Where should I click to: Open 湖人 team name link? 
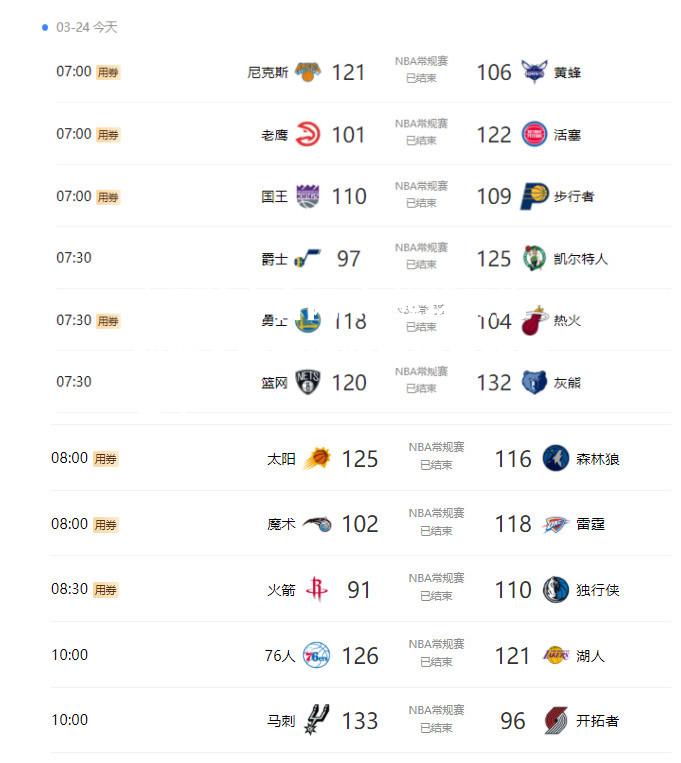[x=590, y=656]
